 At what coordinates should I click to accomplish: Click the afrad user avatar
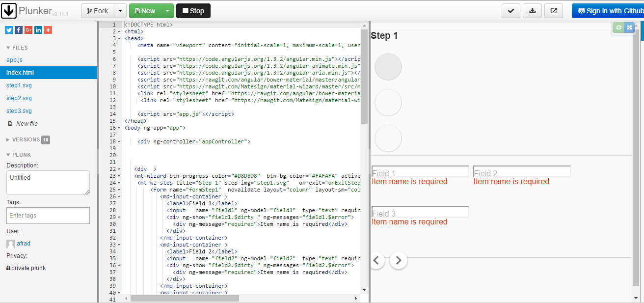click(11, 244)
